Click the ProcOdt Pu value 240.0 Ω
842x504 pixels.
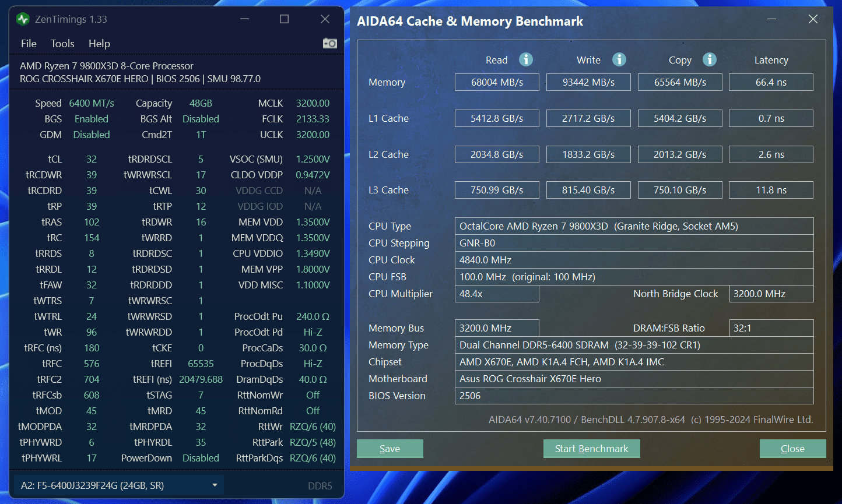pyautogui.click(x=313, y=316)
